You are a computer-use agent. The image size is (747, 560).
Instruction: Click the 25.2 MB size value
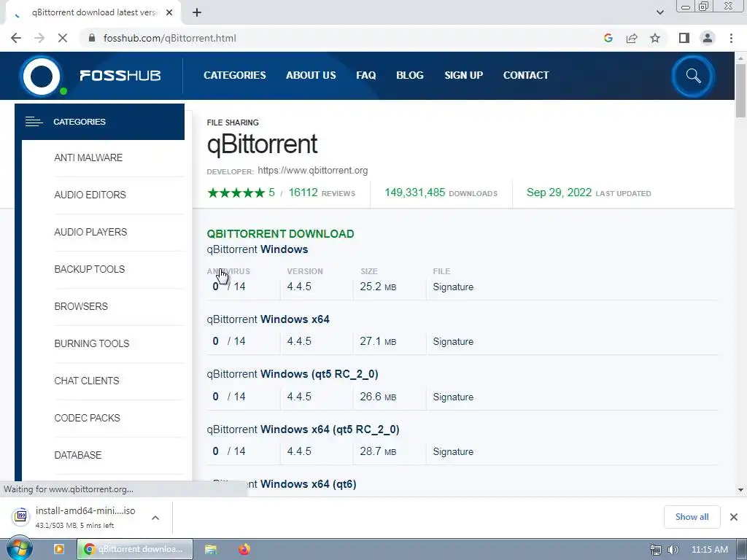click(x=378, y=287)
